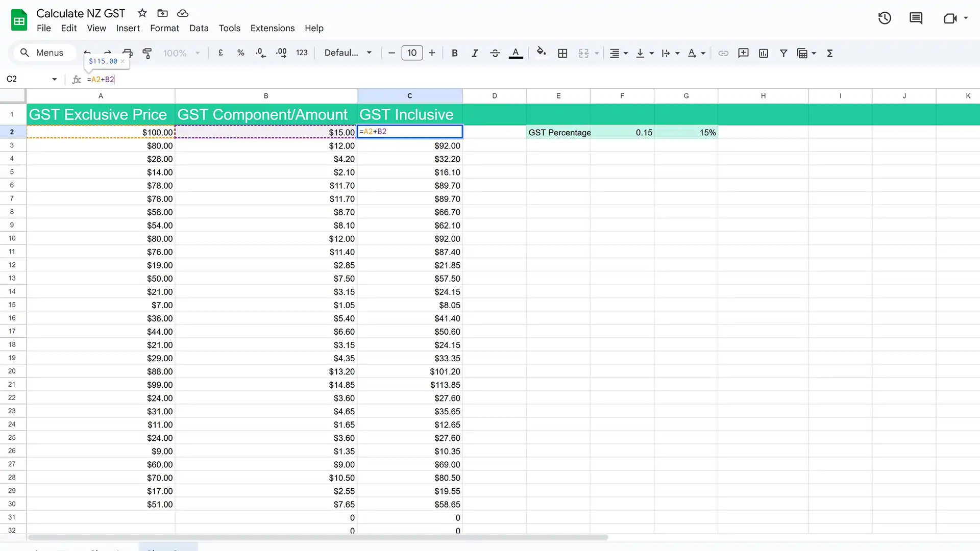Open the text wrapping dropdown
This screenshot has height=551, width=980.
671,53
